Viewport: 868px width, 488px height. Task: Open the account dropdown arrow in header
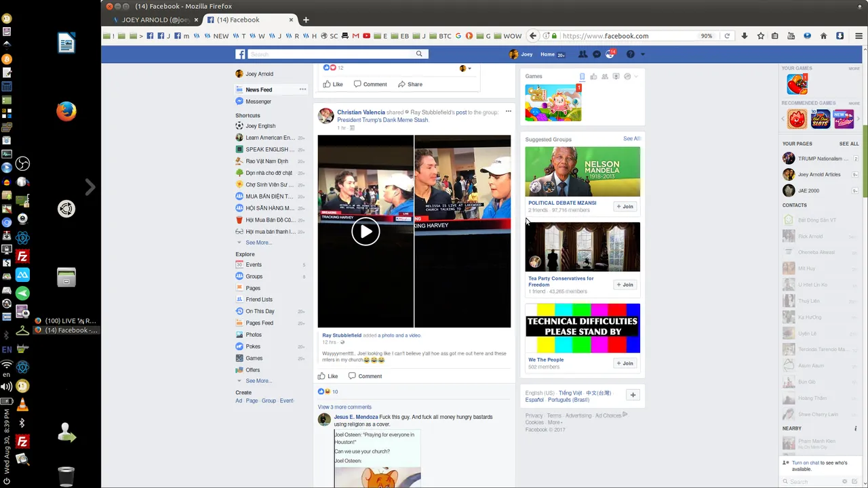click(x=643, y=54)
